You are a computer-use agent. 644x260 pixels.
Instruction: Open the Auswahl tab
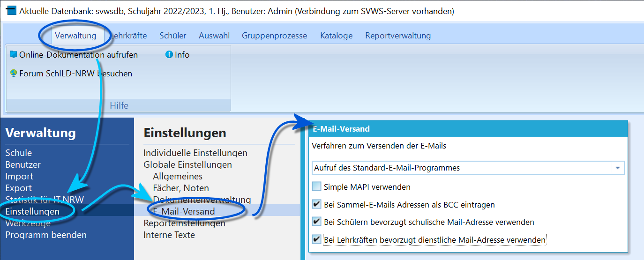(214, 36)
